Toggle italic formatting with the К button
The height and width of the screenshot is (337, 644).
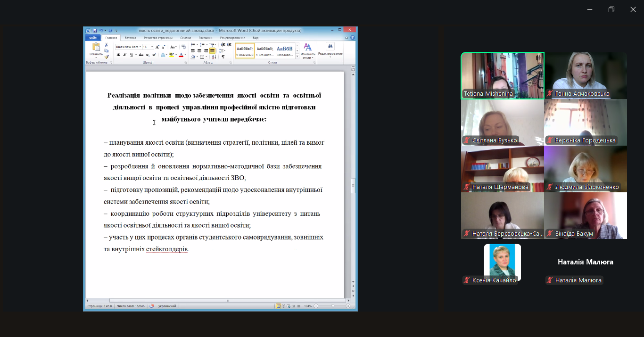pyautogui.click(x=124, y=55)
